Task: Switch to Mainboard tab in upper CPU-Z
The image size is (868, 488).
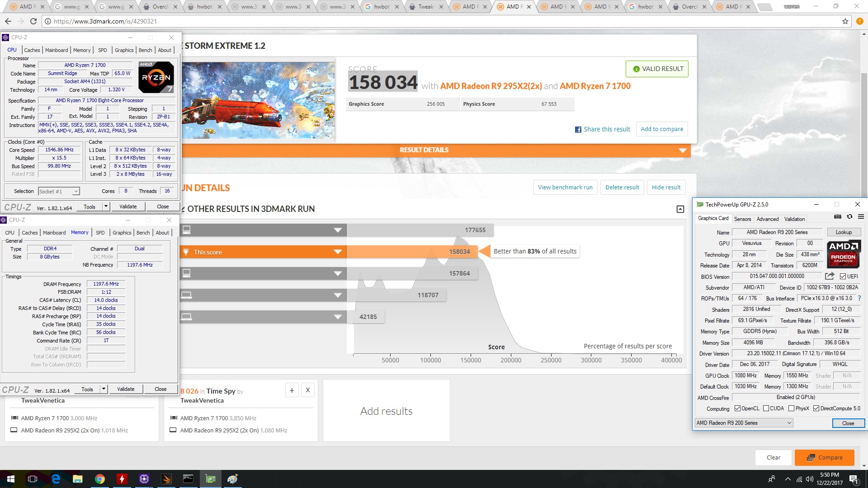Action: click(57, 50)
